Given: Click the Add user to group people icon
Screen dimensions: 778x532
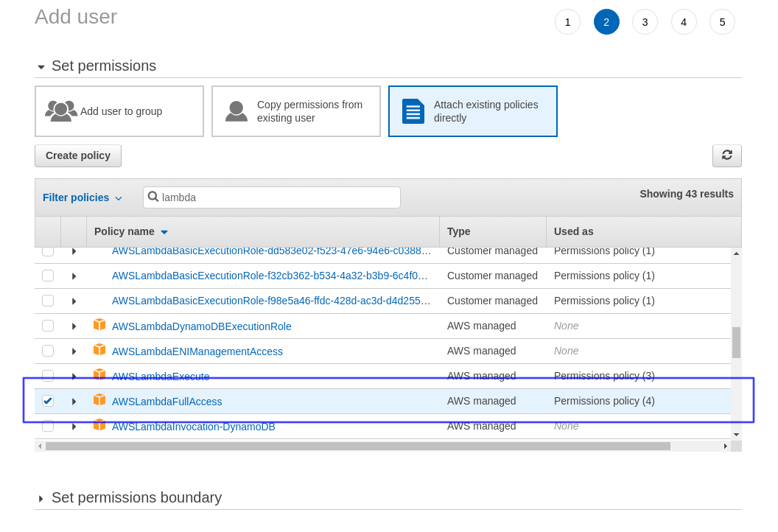Looking at the screenshot, I should 61,111.
